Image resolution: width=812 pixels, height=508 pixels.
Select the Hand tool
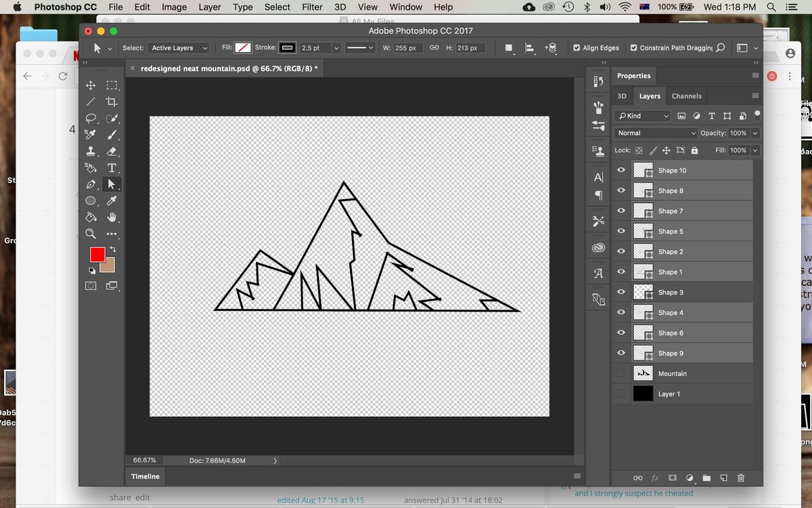[x=112, y=217]
